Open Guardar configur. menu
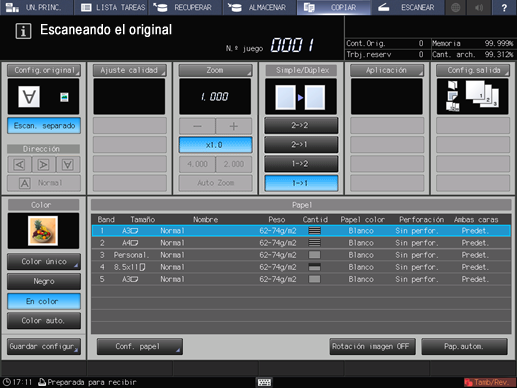The image size is (517, 388). click(44, 347)
